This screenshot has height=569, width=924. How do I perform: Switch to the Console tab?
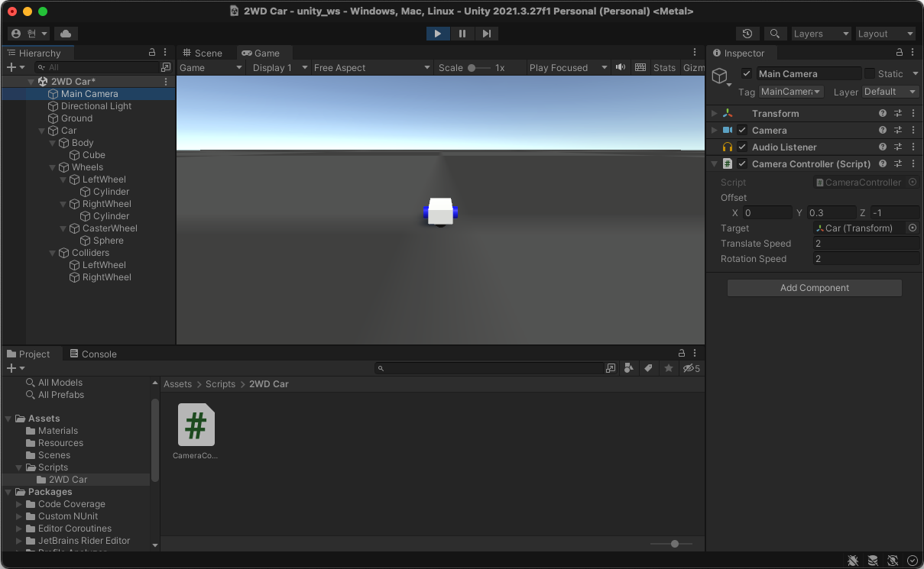coord(93,354)
